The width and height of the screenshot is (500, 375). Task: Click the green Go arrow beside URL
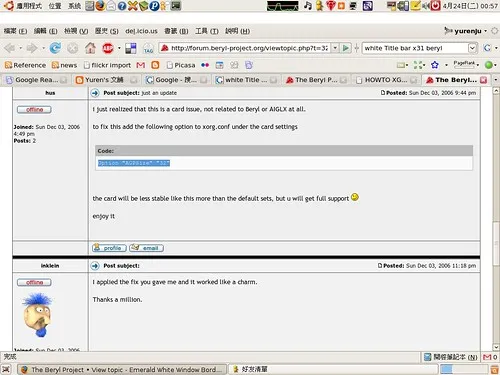point(346,48)
